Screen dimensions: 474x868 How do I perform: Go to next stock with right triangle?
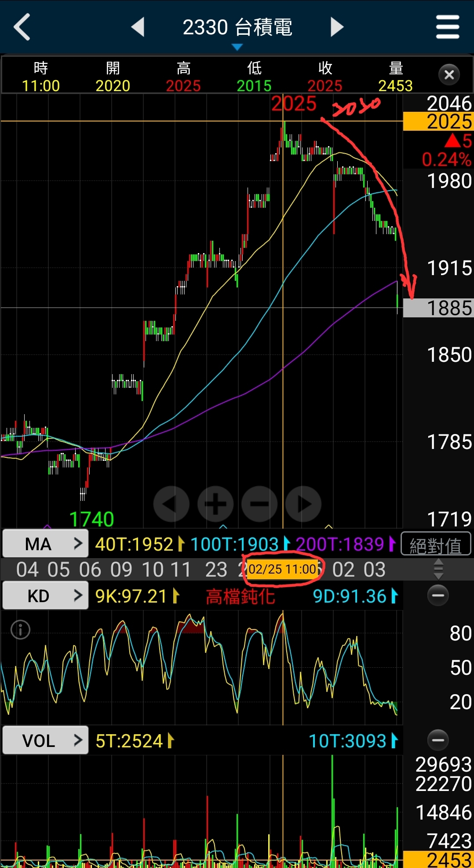336,27
